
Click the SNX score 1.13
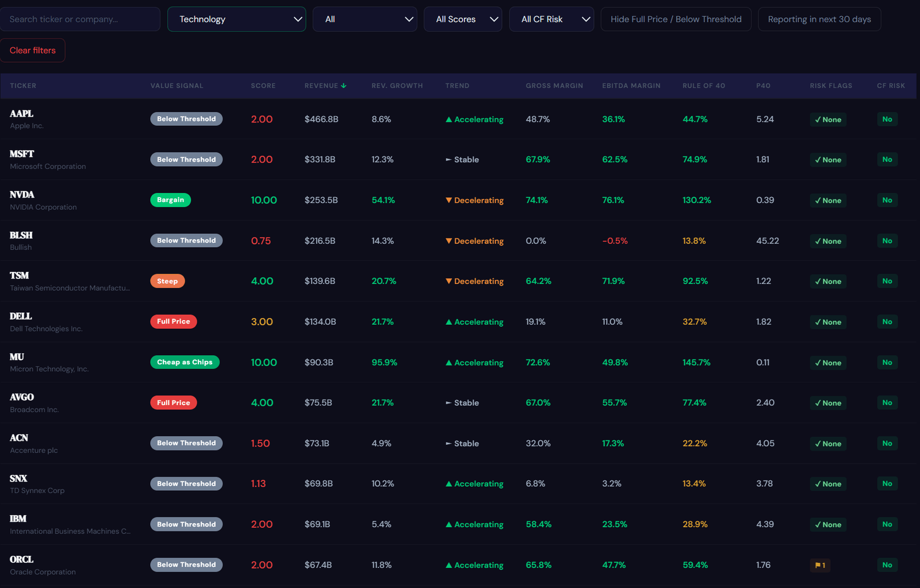tap(258, 483)
